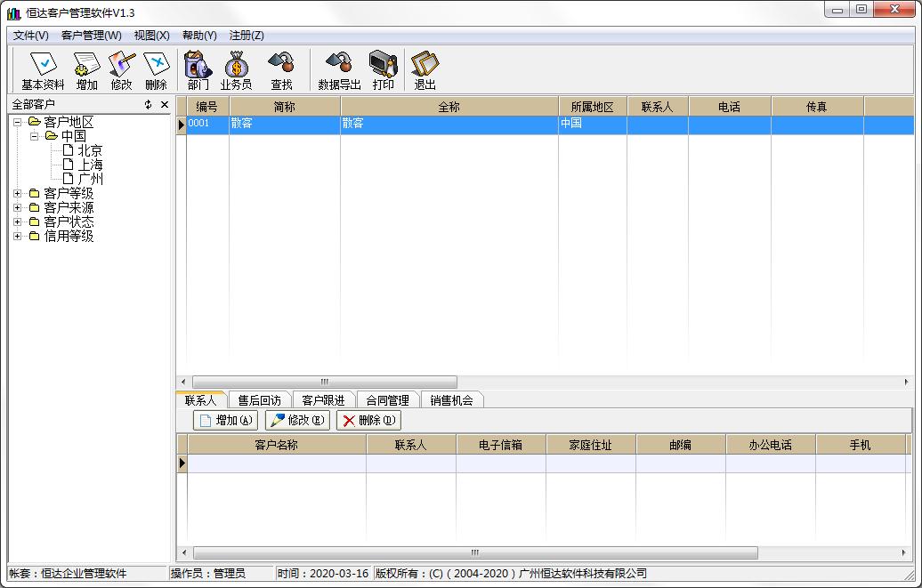Screen dimensions: 922x588
Task: Click right arrow of customer grid scrollbar
Action: (906, 382)
